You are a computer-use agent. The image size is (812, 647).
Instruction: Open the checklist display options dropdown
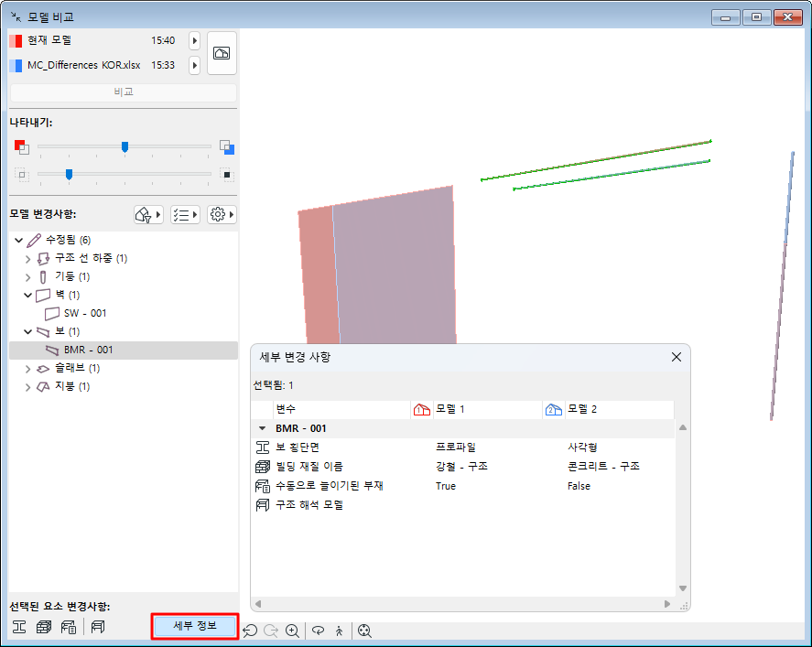[x=185, y=214]
